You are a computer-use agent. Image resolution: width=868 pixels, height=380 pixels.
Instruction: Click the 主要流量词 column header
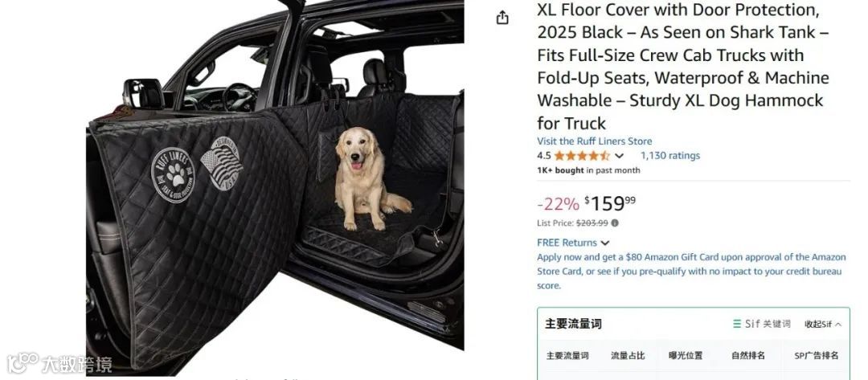pyautogui.click(x=567, y=356)
